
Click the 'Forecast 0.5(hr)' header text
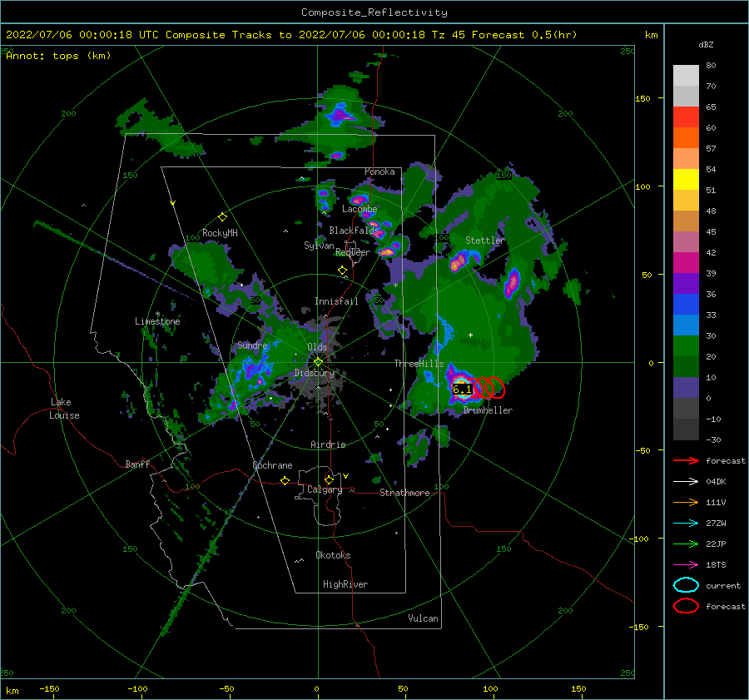pos(524,35)
